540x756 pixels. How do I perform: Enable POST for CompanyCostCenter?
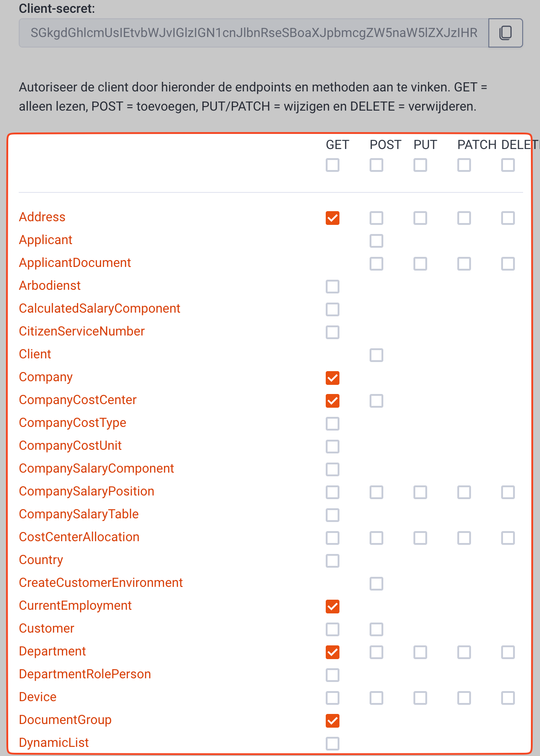coord(376,401)
